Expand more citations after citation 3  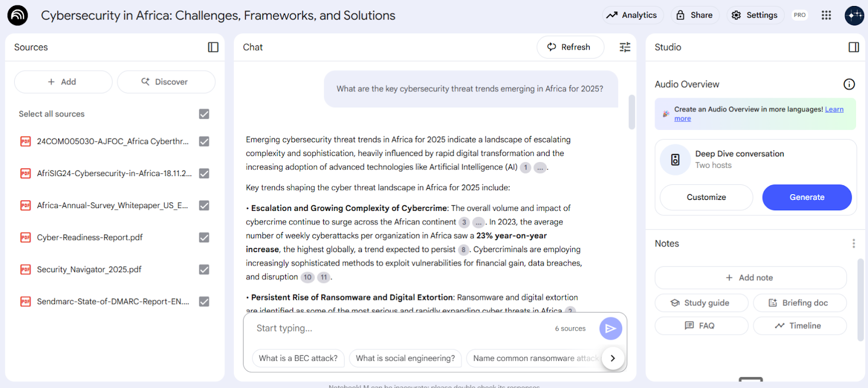[478, 222]
